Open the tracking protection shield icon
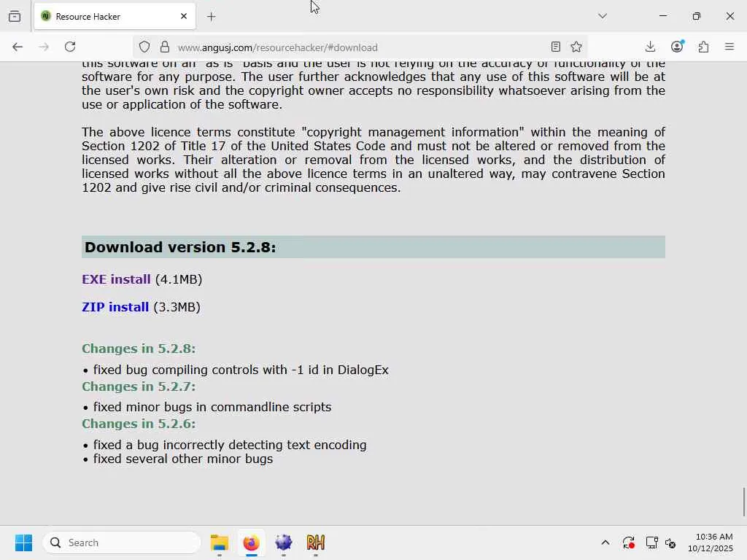Viewport: 747px width, 560px height. click(144, 47)
